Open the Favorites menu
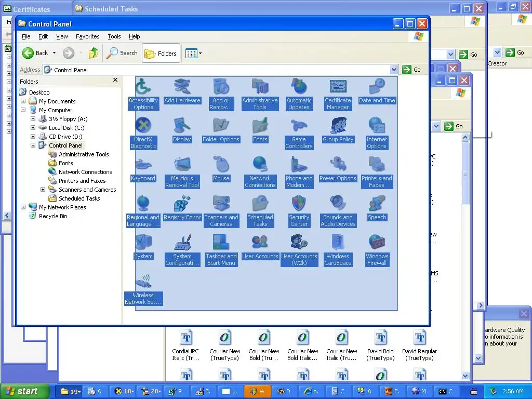The width and height of the screenshot is (532, 399). [x=87, y=36]
